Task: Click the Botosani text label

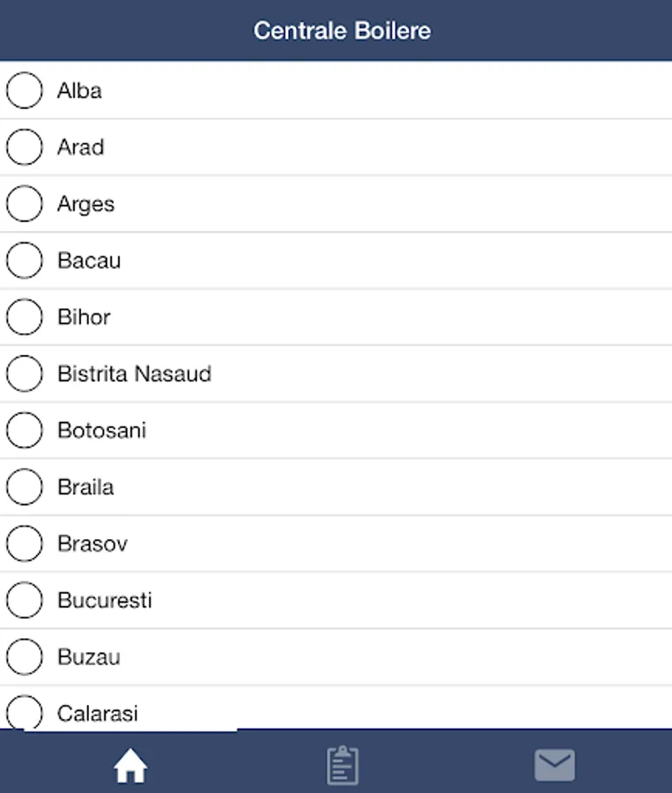Action: click(101, 431)
